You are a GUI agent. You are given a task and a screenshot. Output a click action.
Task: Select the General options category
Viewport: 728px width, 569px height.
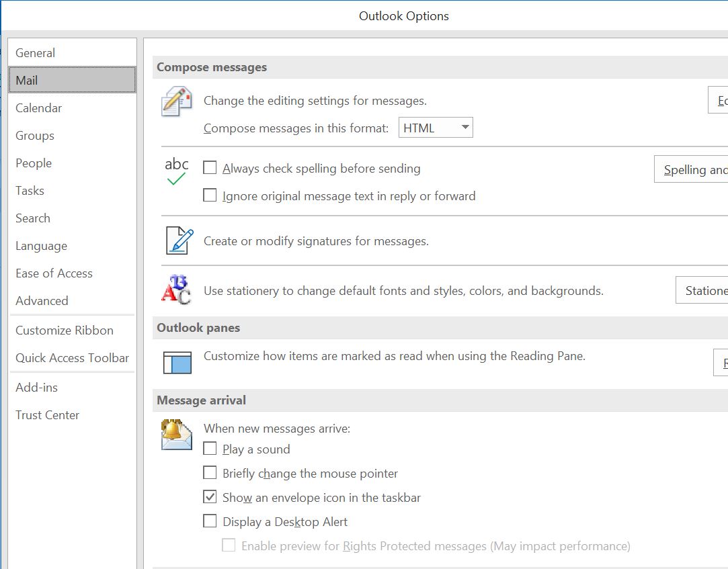73,53
